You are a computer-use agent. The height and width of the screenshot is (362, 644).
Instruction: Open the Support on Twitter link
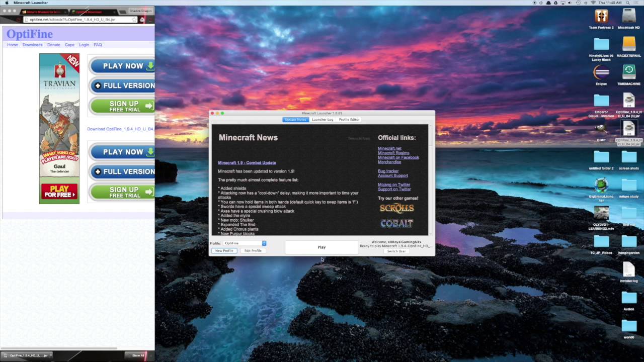394,190
